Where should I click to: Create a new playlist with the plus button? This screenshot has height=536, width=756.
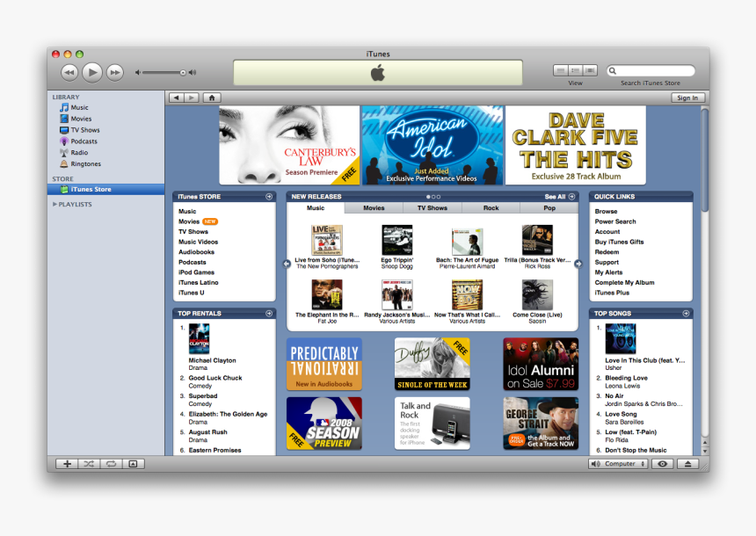68,463
